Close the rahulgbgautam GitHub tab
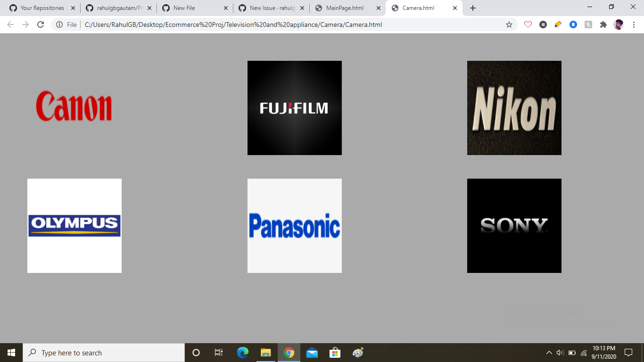 click(x=149, y=8)
